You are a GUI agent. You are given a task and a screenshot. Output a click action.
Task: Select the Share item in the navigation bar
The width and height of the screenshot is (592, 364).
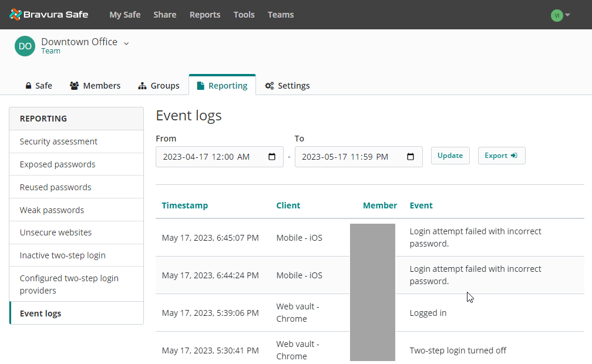[164, 14]
